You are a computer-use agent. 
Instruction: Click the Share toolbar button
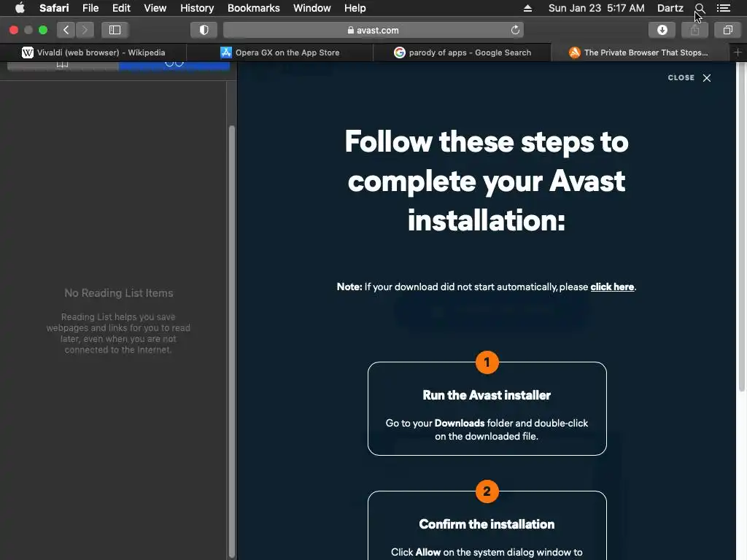pyautogui.click(x=694, y=30)
